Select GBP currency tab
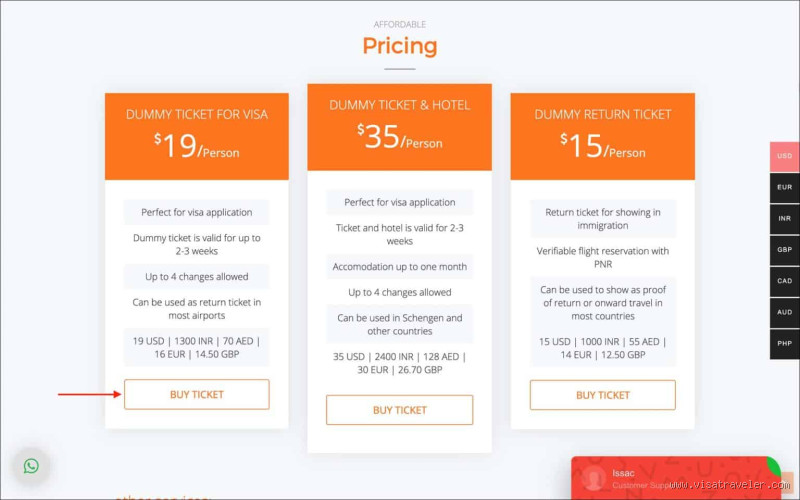800x500 pixels. tap(785, 250)
